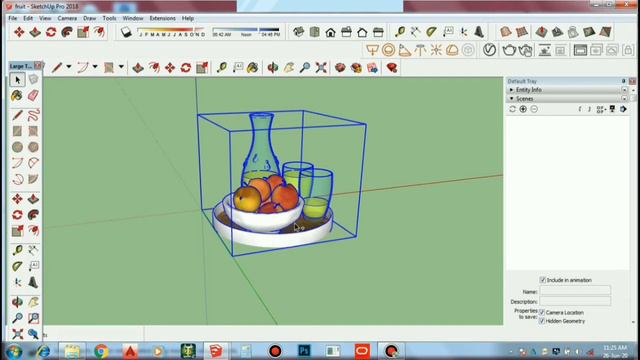Click Update Scene refresh icon
640x360 pixels.
[x=512, y=109]
